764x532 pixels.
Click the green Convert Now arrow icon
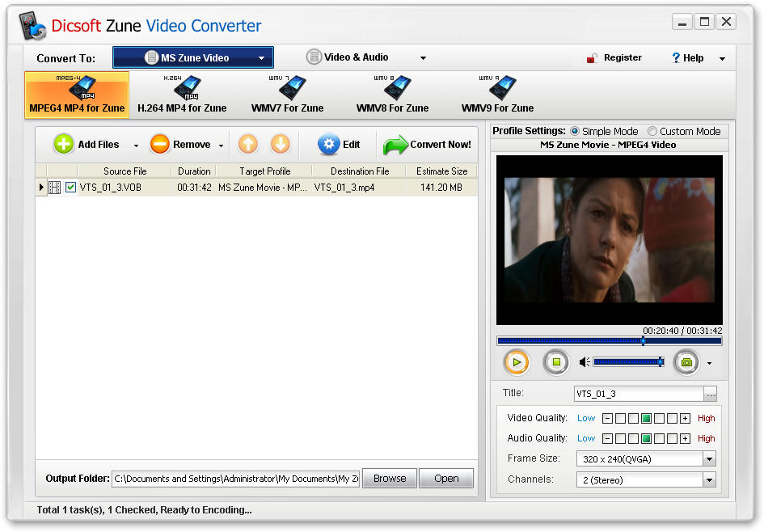(395, 145)
